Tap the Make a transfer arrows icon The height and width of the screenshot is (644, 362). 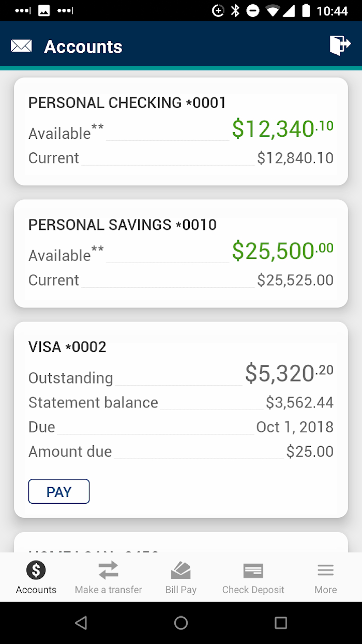[x=109, y=570]
